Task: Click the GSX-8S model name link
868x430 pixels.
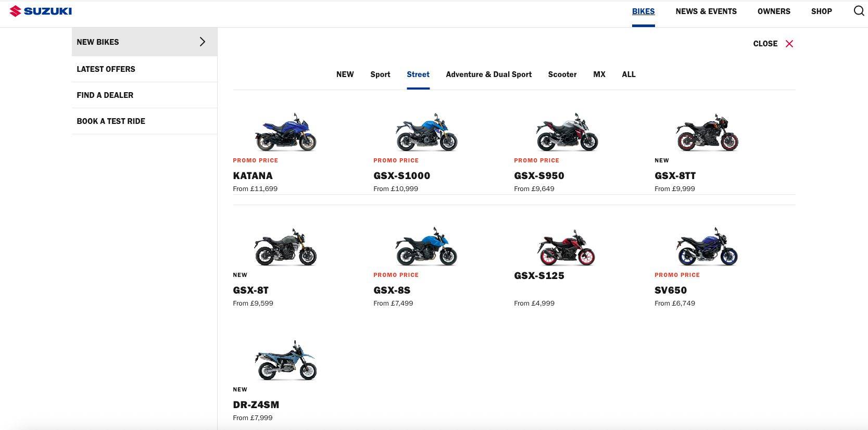Action: click(392, 290)
